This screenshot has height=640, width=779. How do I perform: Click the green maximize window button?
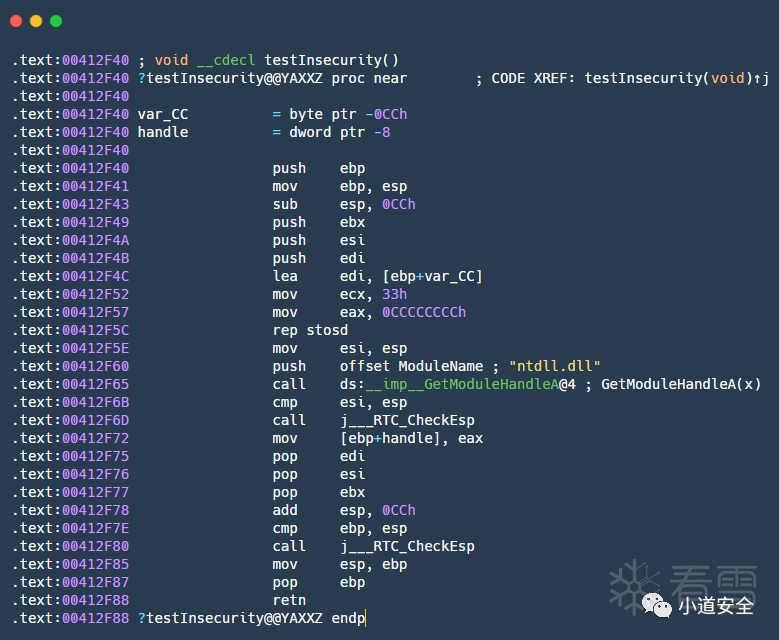coord(56,20)
